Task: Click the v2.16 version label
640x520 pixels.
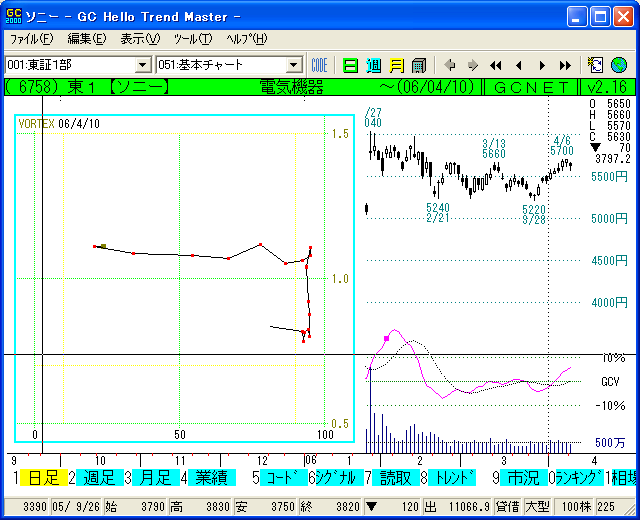Action: pyautogui.click(x=607, y=87)
